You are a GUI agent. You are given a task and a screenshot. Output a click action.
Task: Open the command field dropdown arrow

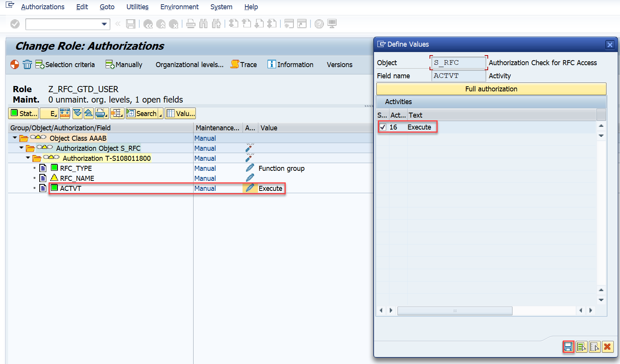104,24
